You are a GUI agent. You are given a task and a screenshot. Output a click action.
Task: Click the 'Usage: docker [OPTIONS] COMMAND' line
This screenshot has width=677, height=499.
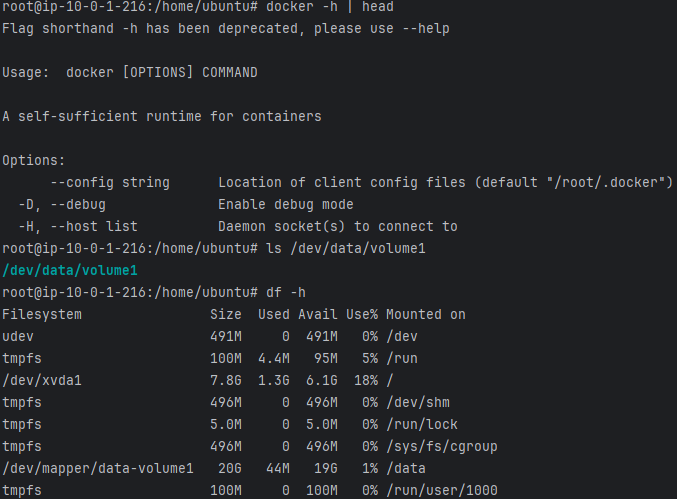pos(130,73)
